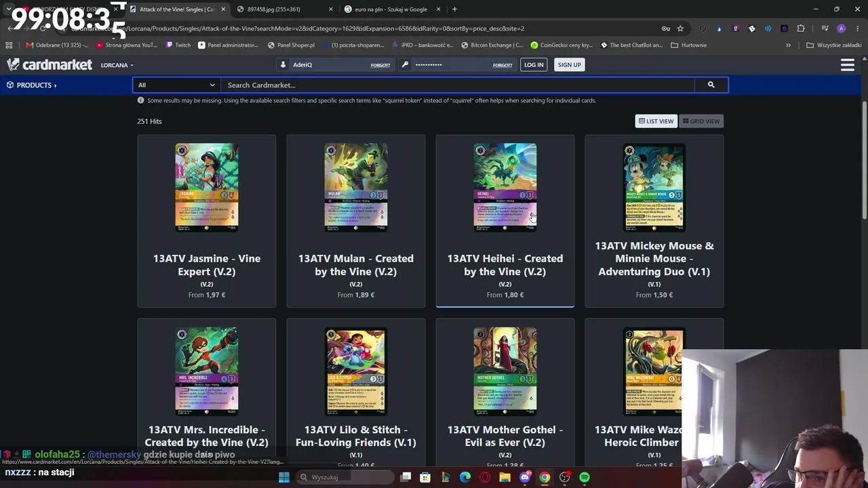The image size is (868, 488).
Task: Open CoinGecko bookmark
Action: click(561, 45)
